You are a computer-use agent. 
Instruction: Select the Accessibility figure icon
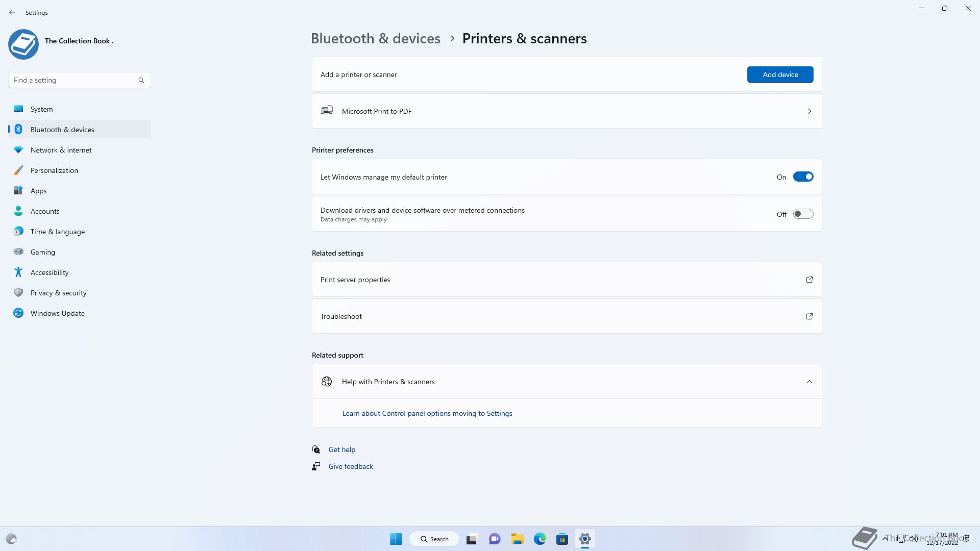(x=18, y=272)
